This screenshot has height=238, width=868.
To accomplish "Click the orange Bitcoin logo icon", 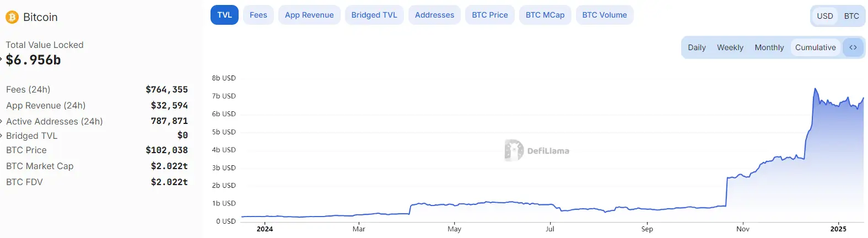I will pos(12,17).
